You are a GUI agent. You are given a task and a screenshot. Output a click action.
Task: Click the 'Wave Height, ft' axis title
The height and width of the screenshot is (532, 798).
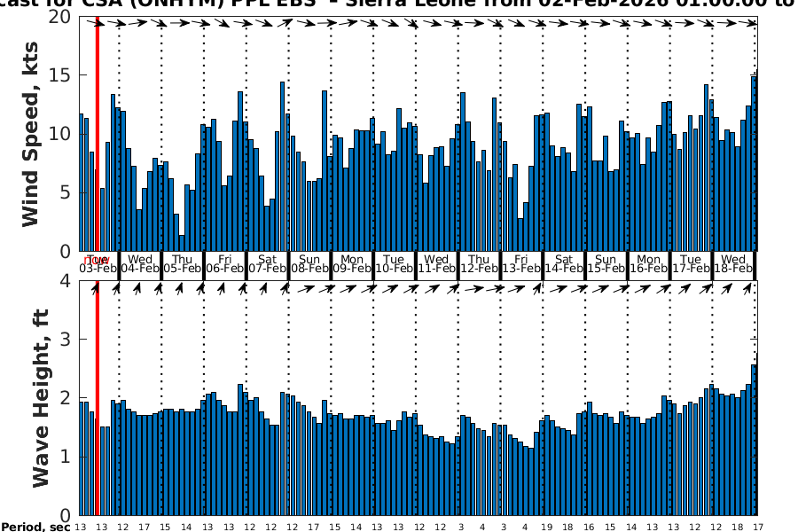(40, 399)
